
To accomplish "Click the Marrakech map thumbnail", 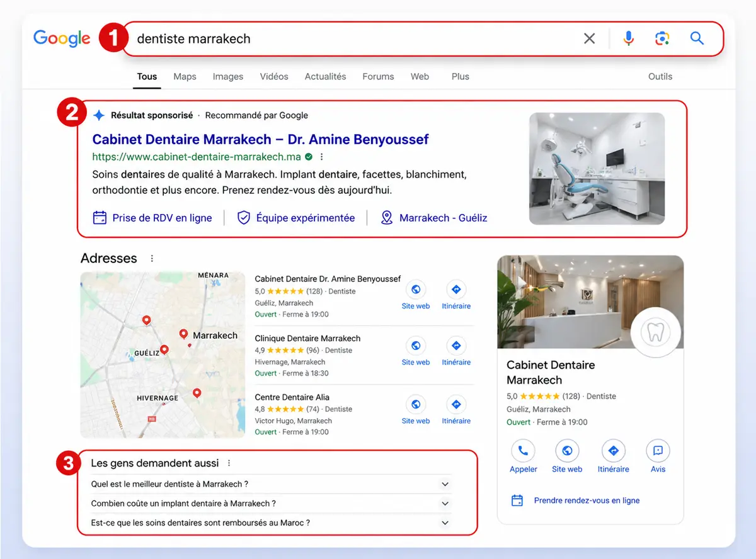I will pyautogui.click(x=163, y=355).
